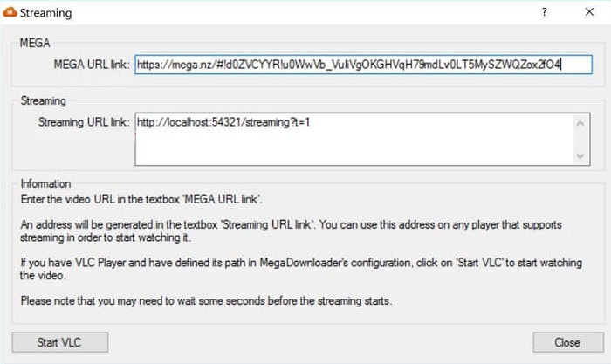Click inside the MEGA URL link field
611x364 pixels.
pos(363,65)
